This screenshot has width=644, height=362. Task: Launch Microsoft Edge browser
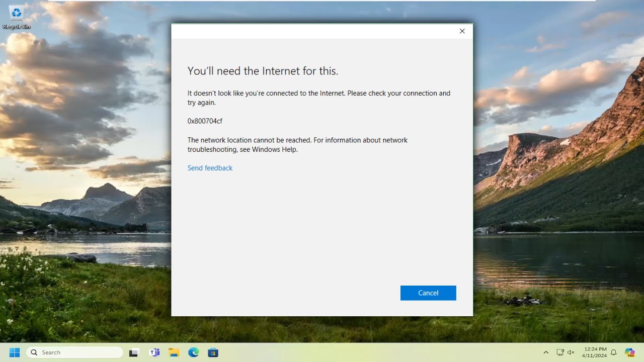tap(194, 352)
